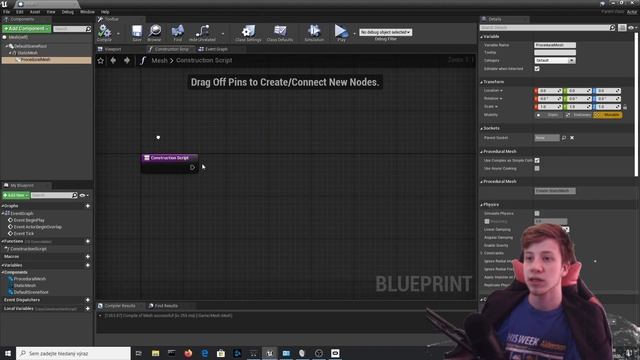Switch to the Viewport tab
The image size is (640, 360).
(x=109, y=49)
